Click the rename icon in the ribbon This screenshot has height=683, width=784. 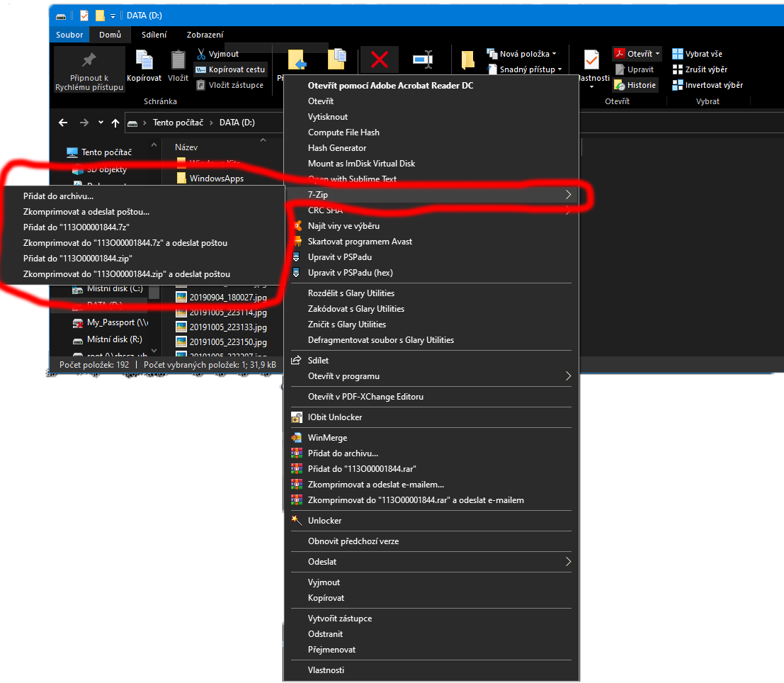point(424,60)
